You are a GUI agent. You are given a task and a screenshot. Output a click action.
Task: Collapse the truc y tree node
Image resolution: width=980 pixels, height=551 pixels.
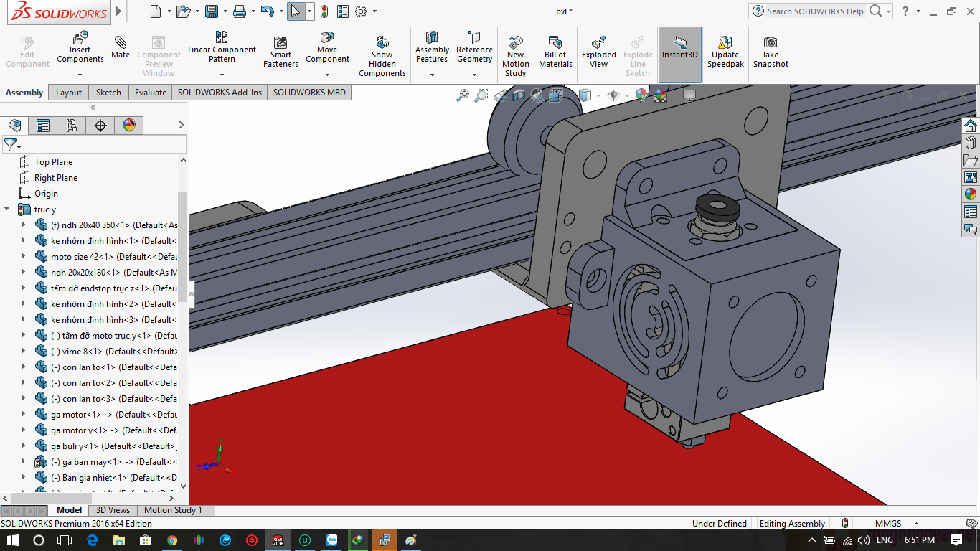coord(7,209)
